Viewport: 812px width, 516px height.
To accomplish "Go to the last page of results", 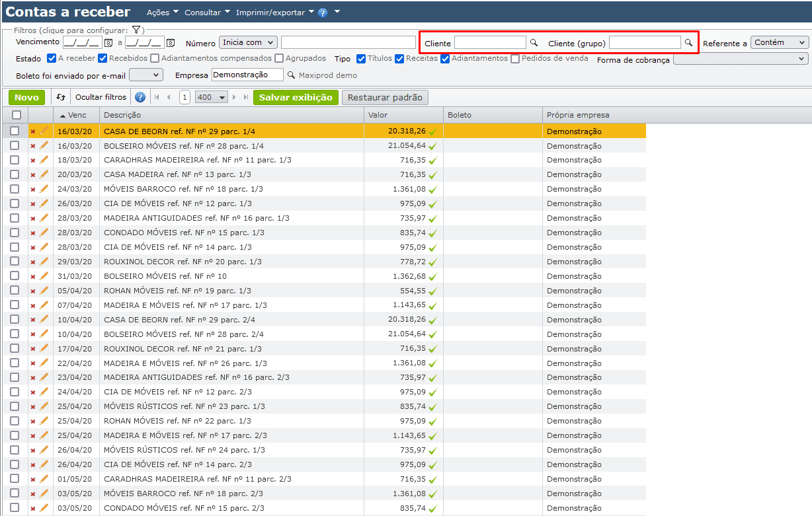I will [x=246, y=97].
